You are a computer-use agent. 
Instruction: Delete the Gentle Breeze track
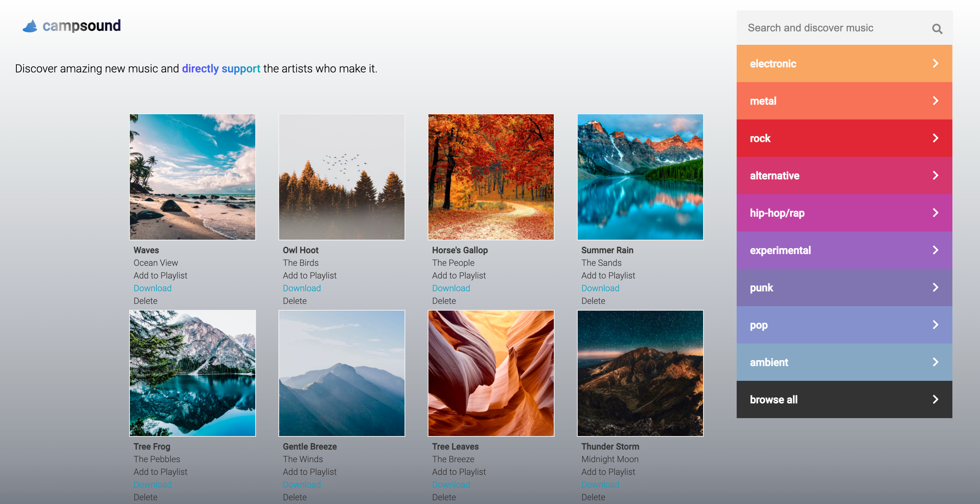(295, 497)
